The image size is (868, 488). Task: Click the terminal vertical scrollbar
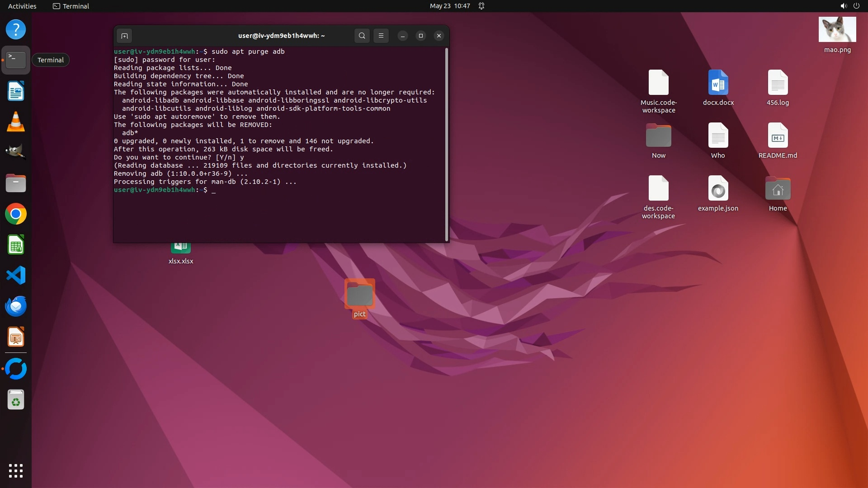447,145
